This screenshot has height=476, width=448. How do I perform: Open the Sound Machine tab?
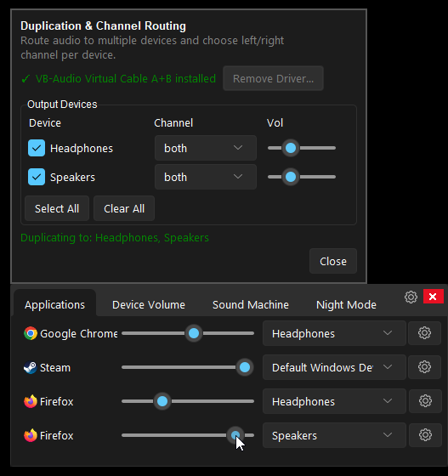coord(251,305)
